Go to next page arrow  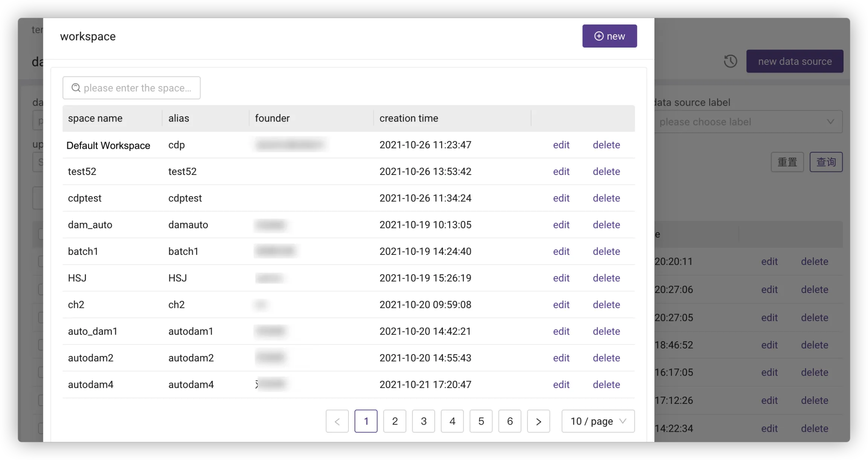[x=538, y=421]
